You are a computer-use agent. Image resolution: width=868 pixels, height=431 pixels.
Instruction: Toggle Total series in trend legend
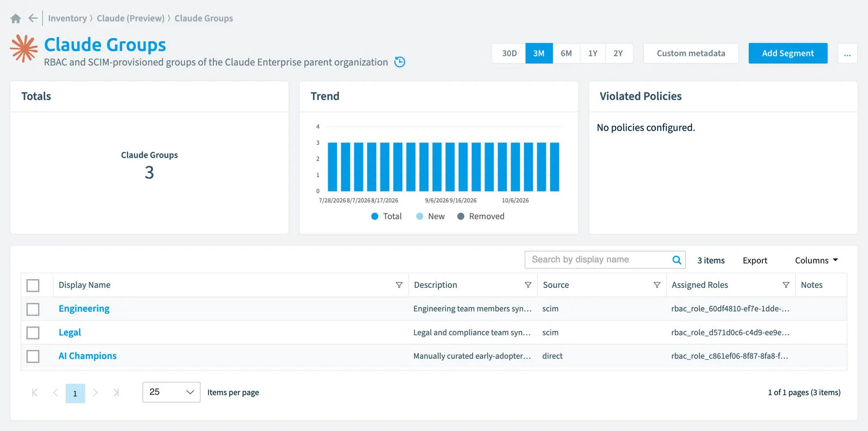click(386, 216)
